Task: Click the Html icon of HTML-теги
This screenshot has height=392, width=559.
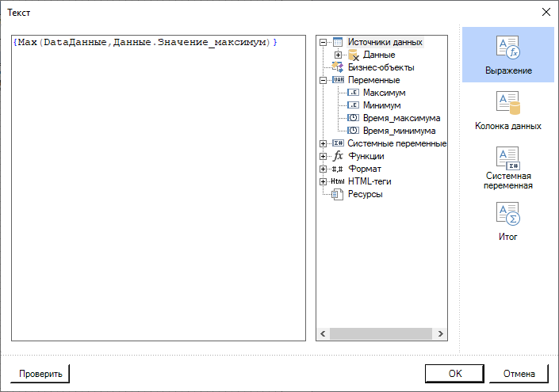Action: 338,181
